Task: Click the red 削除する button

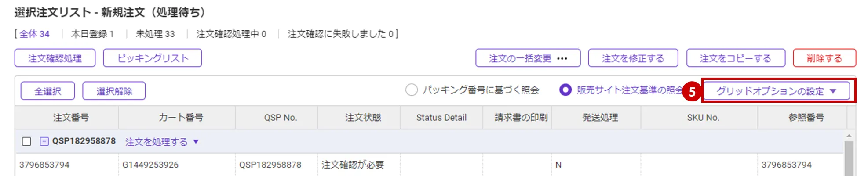Action: (x=824, y=58)
